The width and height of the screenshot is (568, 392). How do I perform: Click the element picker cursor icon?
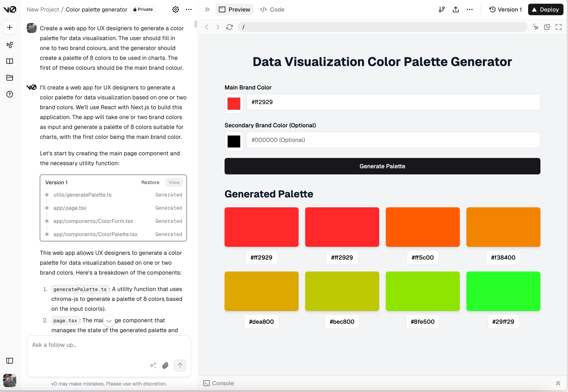click(535, 27)
